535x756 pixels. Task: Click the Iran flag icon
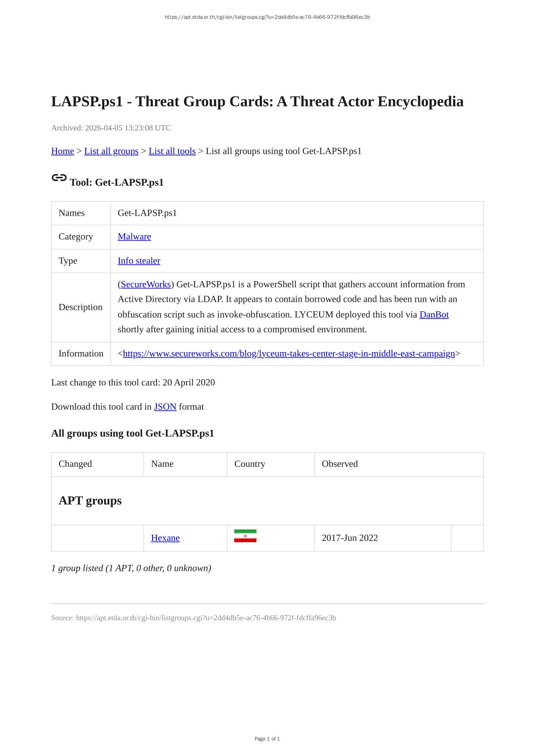245,536
